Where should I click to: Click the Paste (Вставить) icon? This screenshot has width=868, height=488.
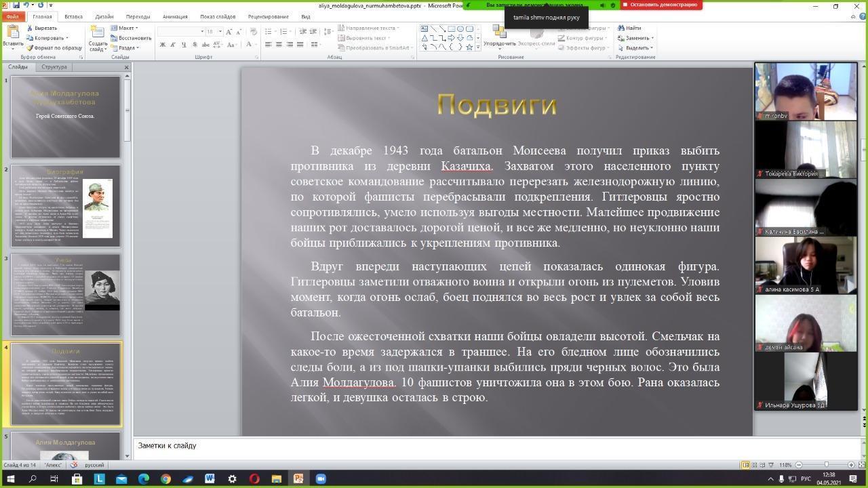tap(12, 33)
